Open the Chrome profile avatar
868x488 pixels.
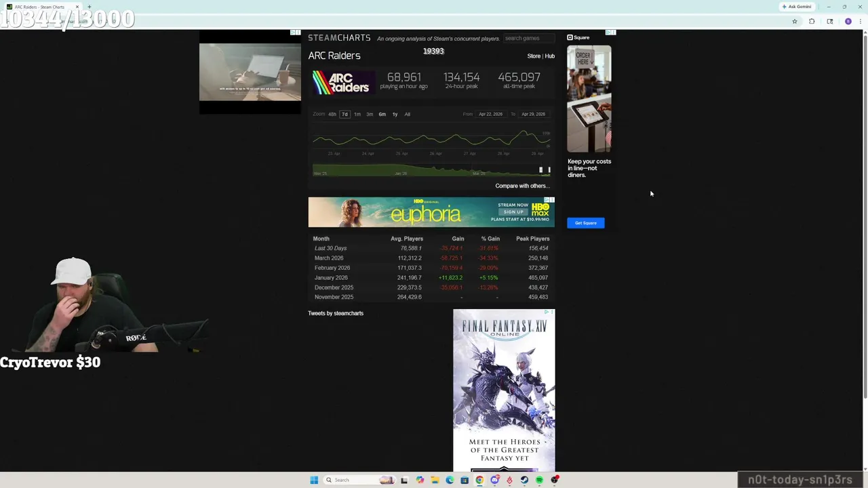pos(848,21)
